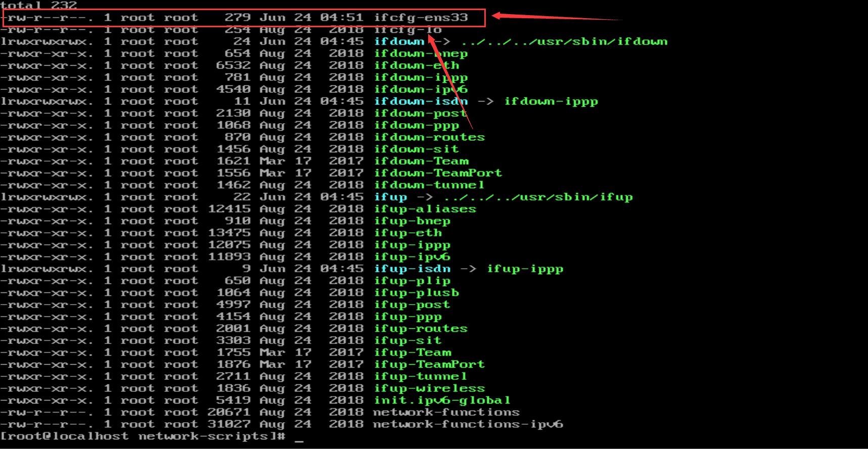Click the ifup-TeamPort script name
Screen dimensions: 868x449
coord(429,365)
